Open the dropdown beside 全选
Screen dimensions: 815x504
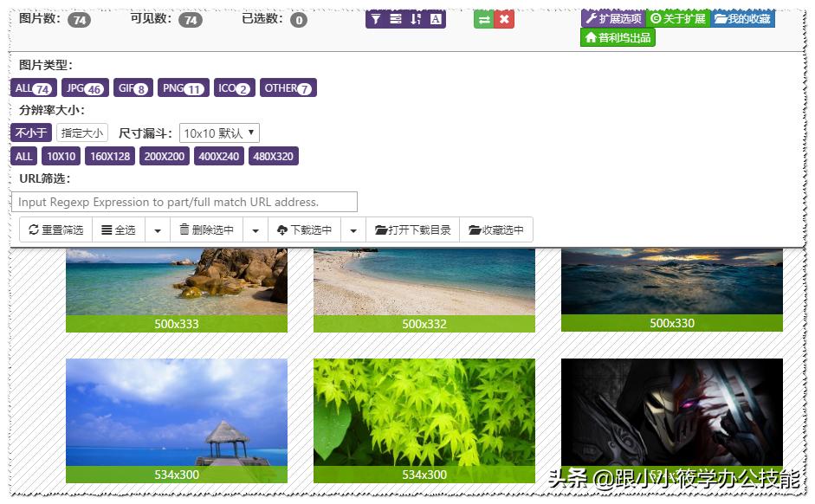156,229
